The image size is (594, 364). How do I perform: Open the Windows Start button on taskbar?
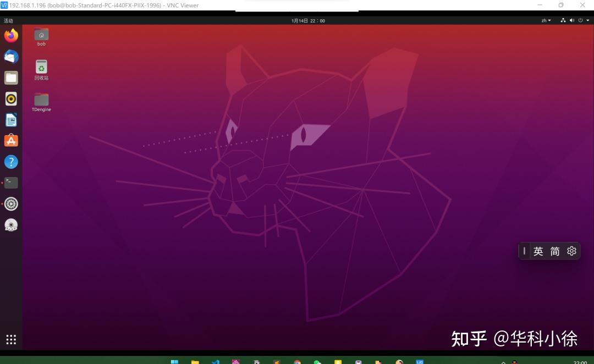[175, 362]
